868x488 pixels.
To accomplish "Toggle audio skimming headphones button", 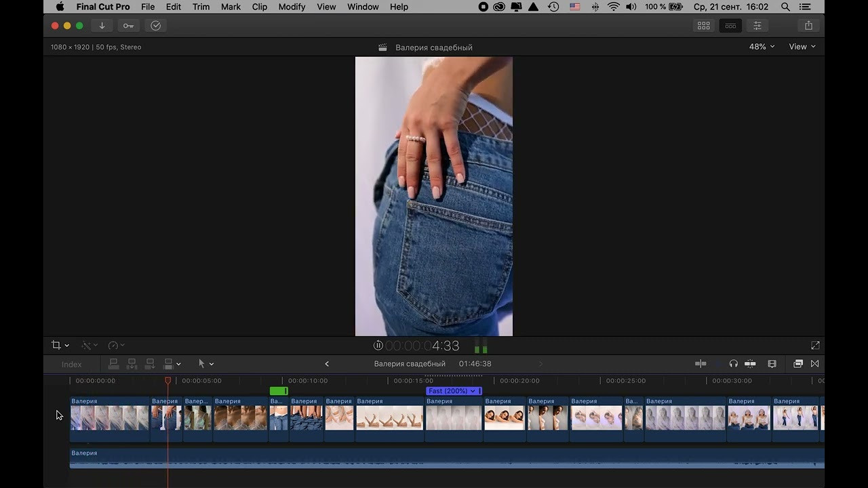I will coord(733,364).
